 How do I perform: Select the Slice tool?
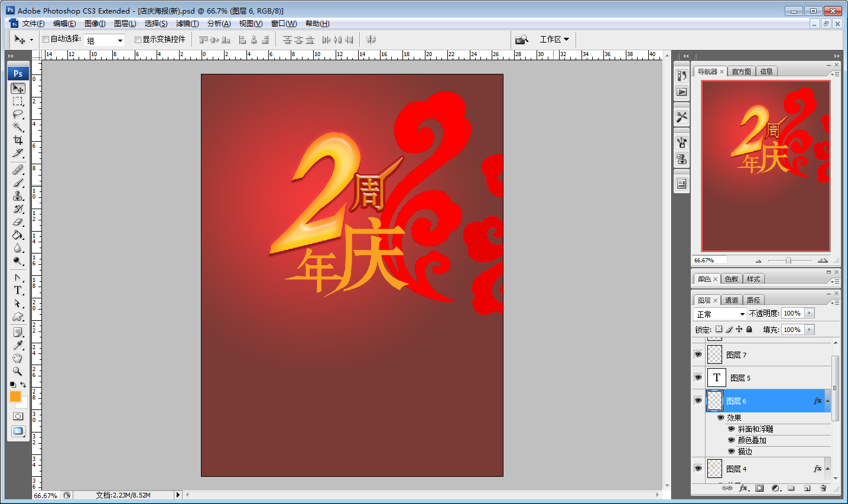[18, 153]
